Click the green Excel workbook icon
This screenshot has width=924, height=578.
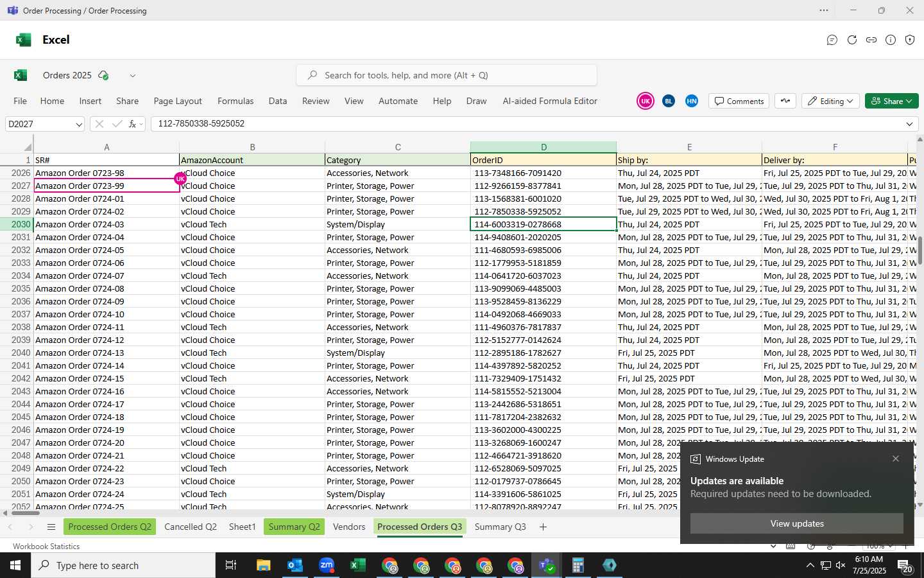coord(21,75)
